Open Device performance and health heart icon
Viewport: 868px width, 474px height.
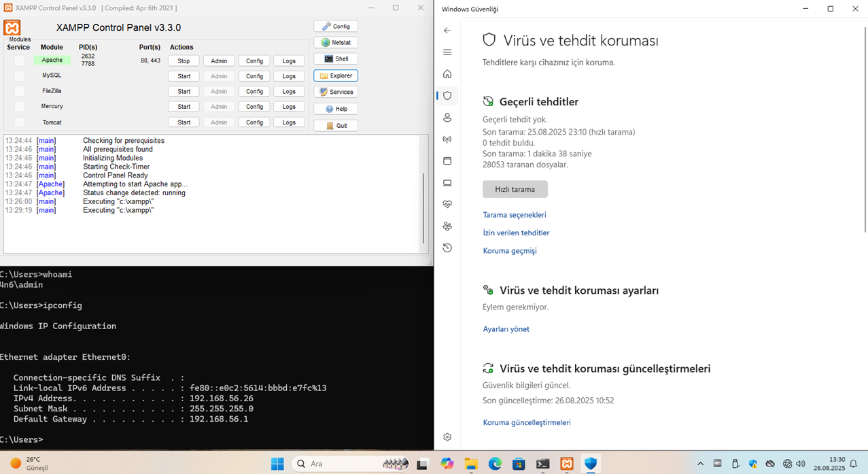coord(447,205)
